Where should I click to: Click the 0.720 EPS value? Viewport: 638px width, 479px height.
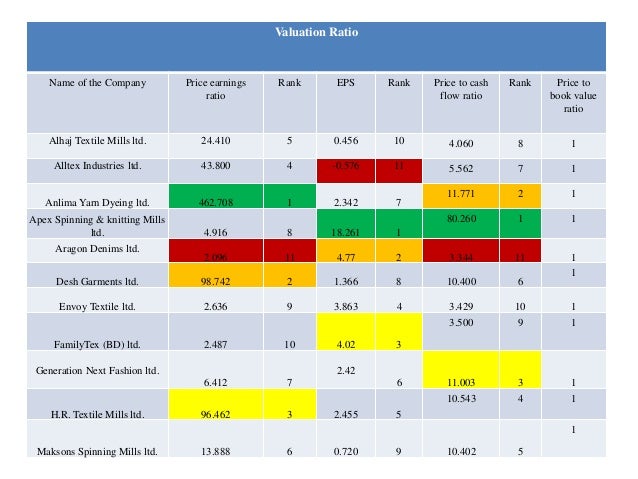tap(346, 452)
